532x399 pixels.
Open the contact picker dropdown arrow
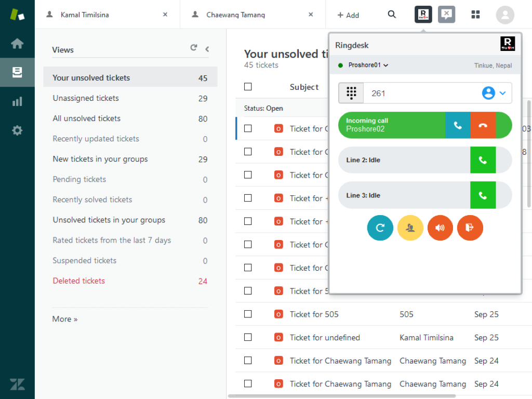[502, 94]
